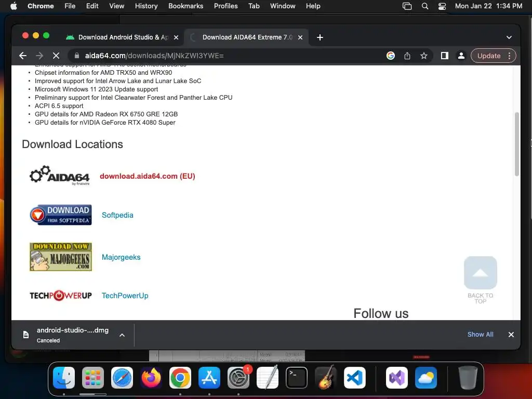This screenshot has height=399, width=532.
Task: Open the cloud weather app in Dock
Action: click(x=426, y=378)
